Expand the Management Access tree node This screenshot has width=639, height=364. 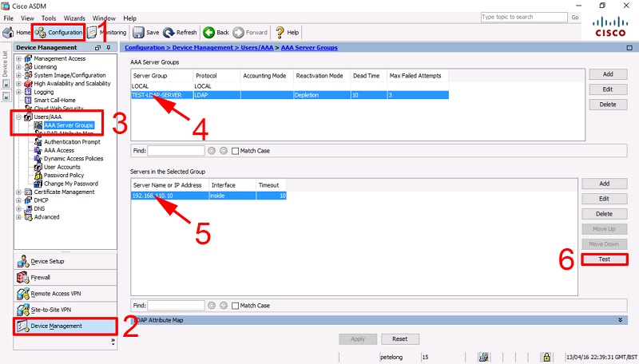18,58
